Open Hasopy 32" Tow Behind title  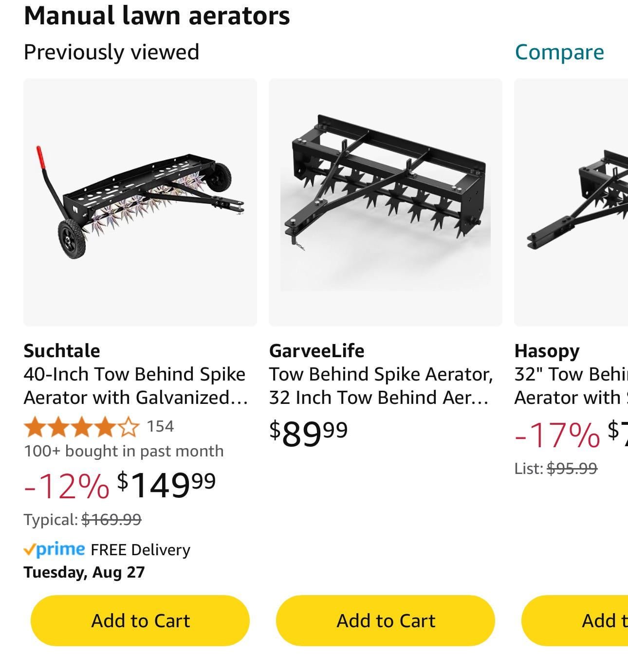pos(571,386)
